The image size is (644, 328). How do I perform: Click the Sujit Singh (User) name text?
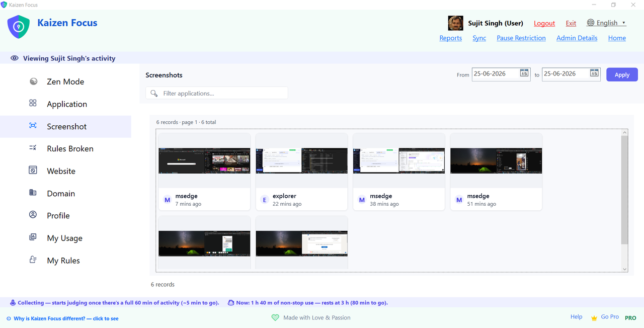coord(496,23)
